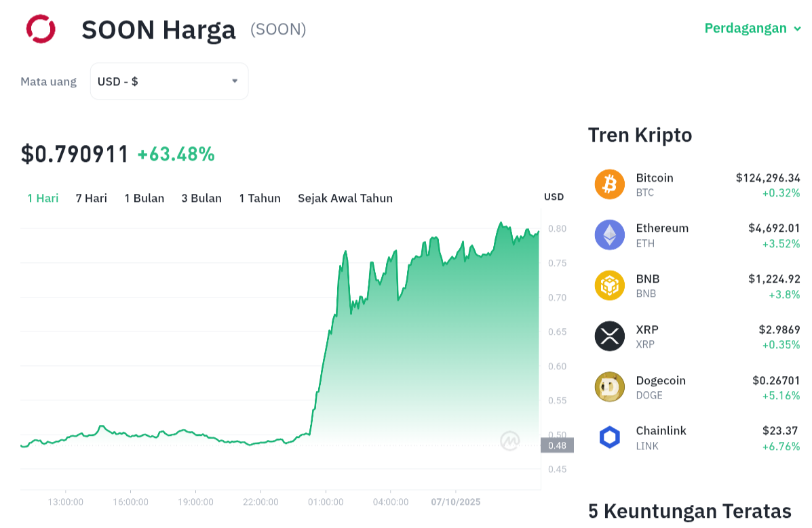Viewport: 812px width, 528px height.
Task: Click the CoinMarketCap watermark on chart
Action: pyautogui.click(x=510, y=441)
